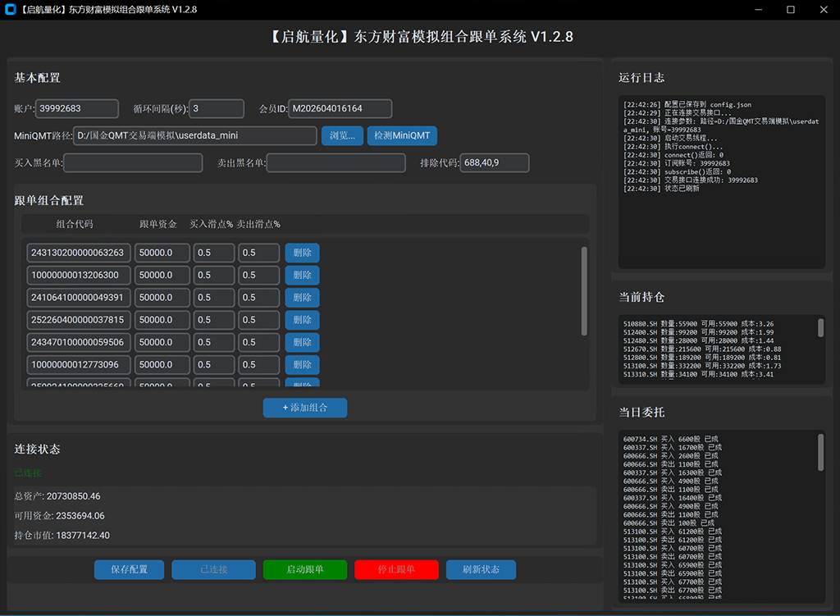Image resolution: width=840 pixels, height=616 pixels.
Task: Delete combo row 241064100000049391
Action: [x=302, y=298]
